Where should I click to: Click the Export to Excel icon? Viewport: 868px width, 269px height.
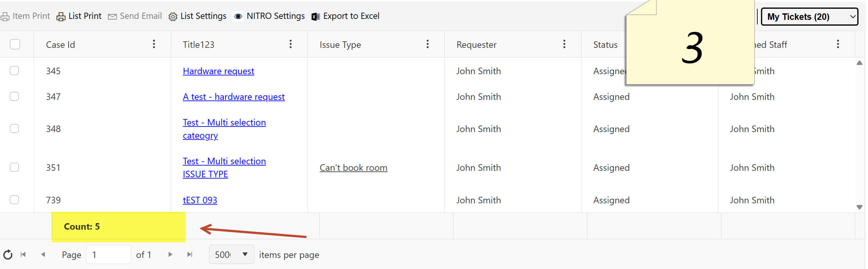(315, 17)
